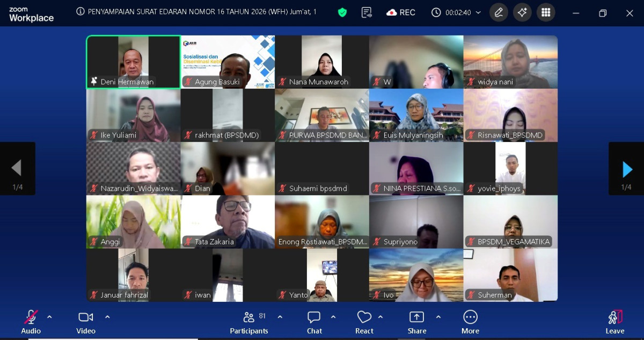Expand the chevron next to Participants
Image resolution: width=644 pixels, height=340 pixels.
[x=280, y=317]
